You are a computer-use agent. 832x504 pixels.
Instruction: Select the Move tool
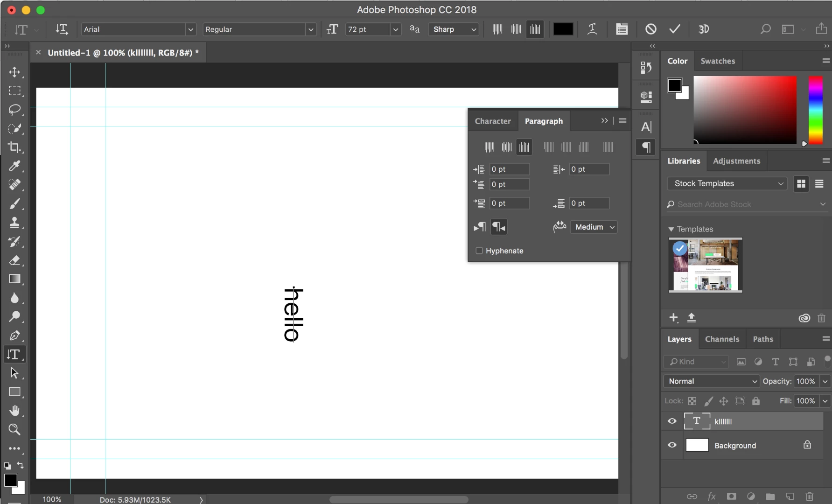(x=14, y=72)
